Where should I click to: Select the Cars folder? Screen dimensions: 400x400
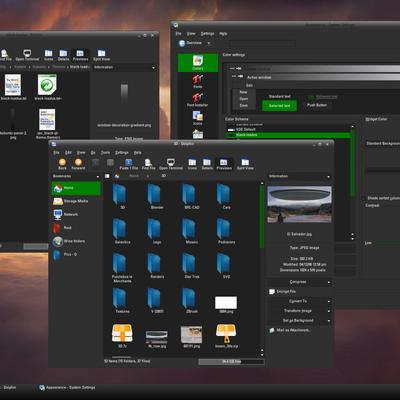pos(225,196)
